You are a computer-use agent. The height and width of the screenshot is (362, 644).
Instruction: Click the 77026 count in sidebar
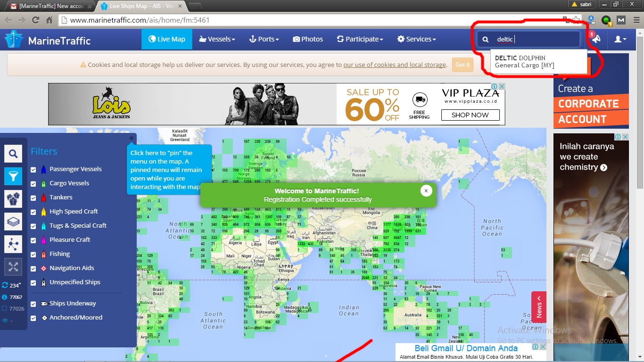17,309
